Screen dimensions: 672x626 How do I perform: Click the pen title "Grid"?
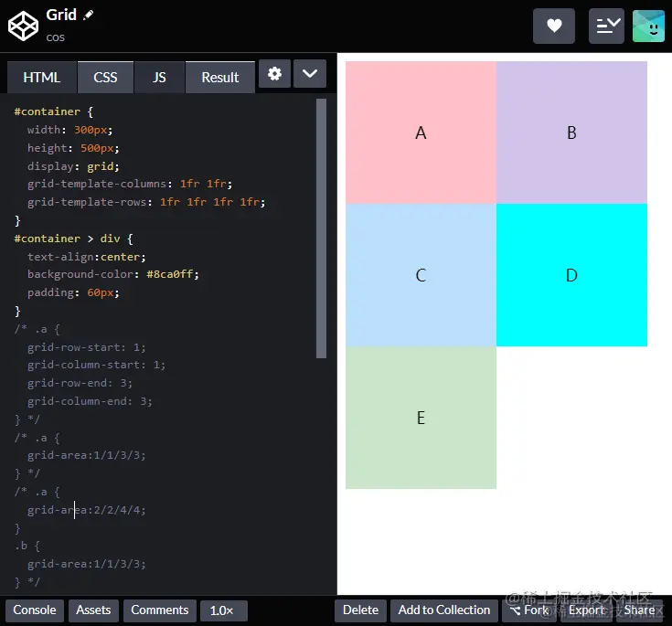61,15
